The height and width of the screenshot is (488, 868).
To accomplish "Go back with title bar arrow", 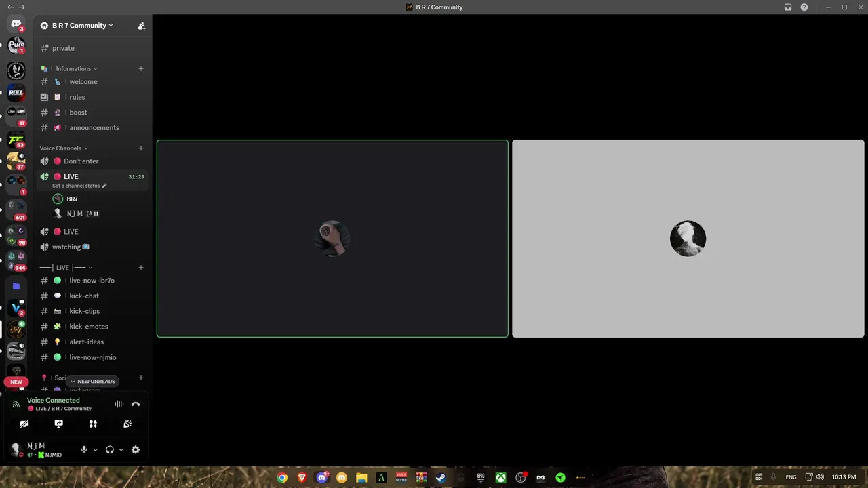I will pos(10,7).
